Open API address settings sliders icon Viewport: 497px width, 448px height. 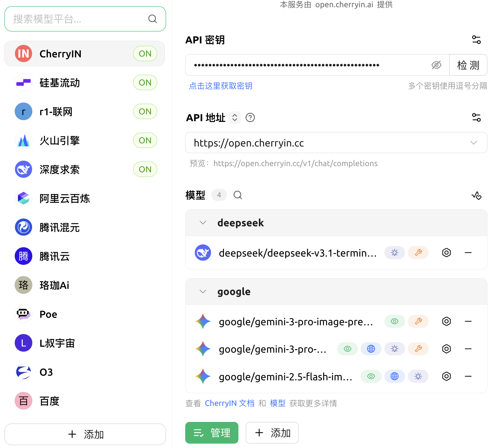(476, 118)
